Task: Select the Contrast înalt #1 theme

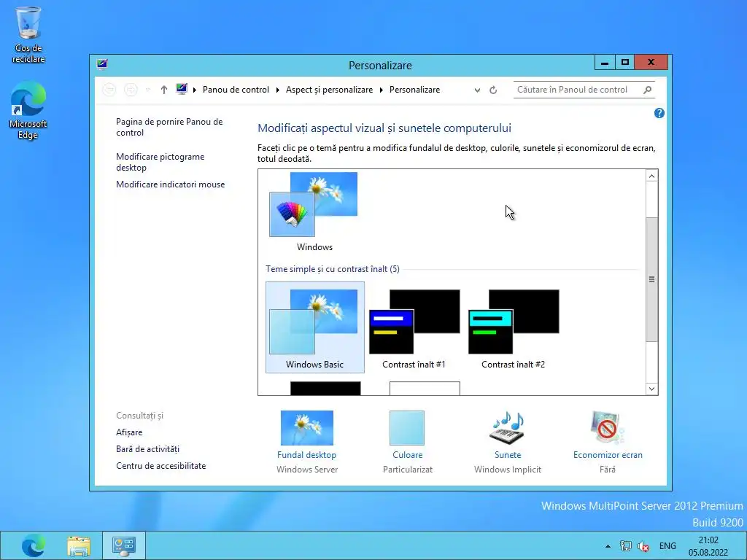Action: tap(414, 329)
